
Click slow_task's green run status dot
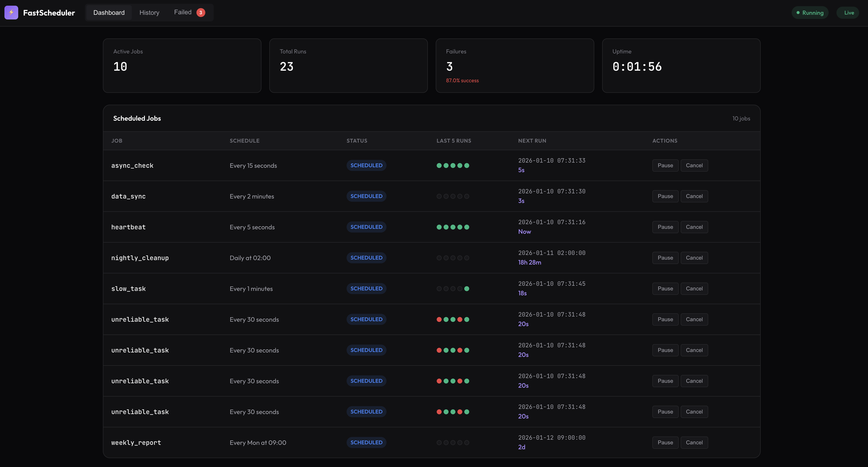tap(466, 289)
